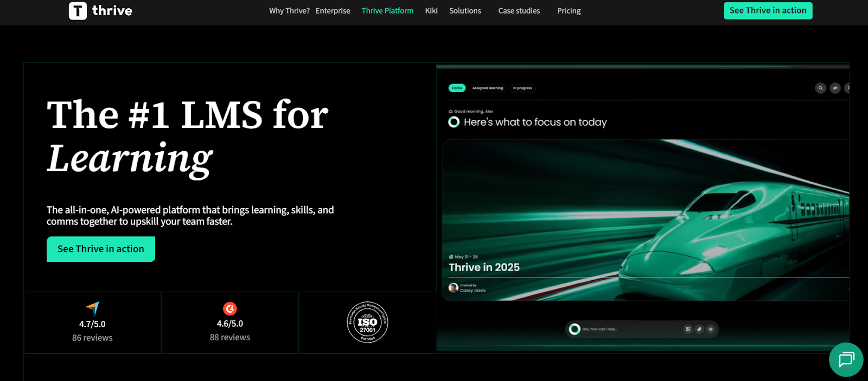The image size is (868, 381).
Task: Switch to Assigned learning tab
Action: 488,88
